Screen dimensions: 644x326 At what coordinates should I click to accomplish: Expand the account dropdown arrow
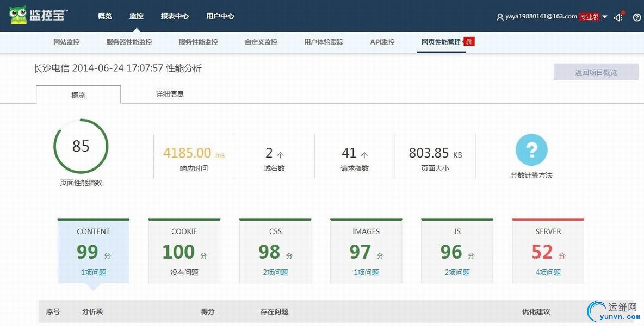pos(605,17)
